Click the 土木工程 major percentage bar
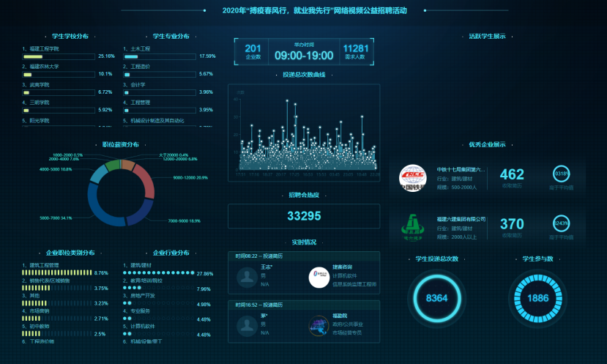607x364 pixels. coord(160,56)
